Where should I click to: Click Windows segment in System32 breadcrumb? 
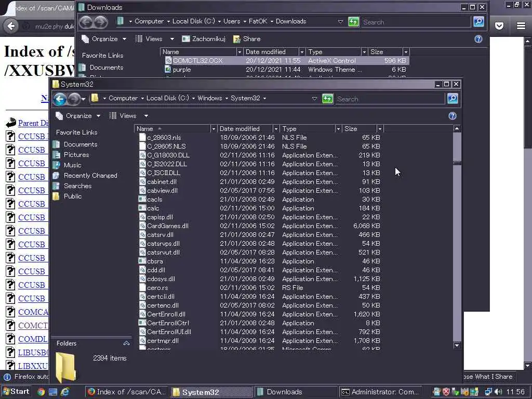pyautogui.click(x=210, y=98)
